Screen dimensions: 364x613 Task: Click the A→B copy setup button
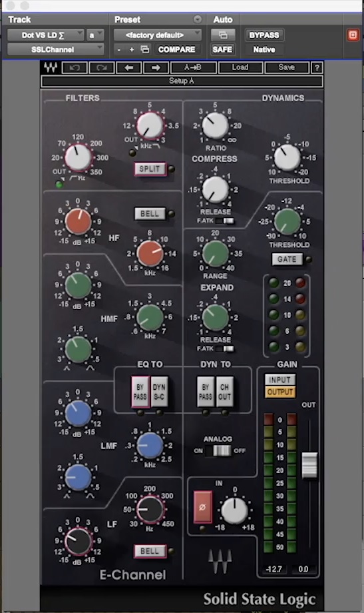click(x=193, y=68)
